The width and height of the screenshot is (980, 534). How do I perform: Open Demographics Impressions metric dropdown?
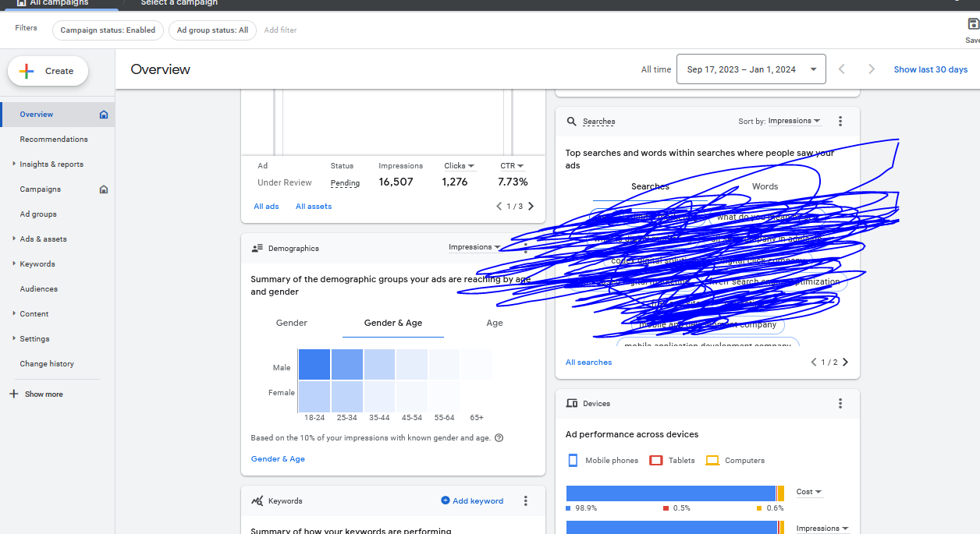point(474,247)
